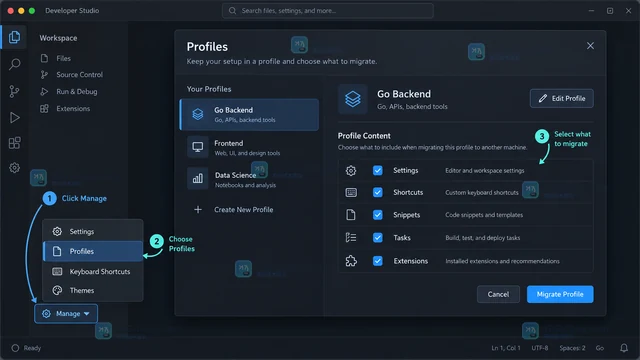The image size is (640, 360).
Task: Click the Frontend monitor icon in profile list
Action: pos(198,147)
